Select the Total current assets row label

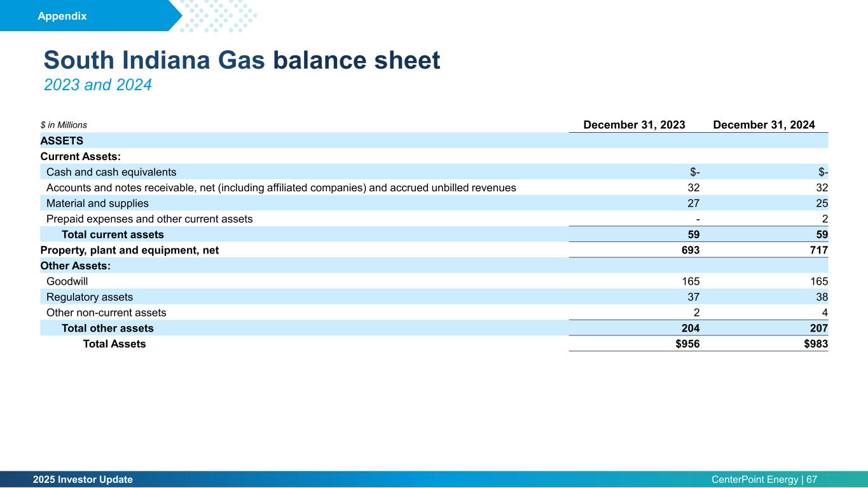(x=113, y=234)
